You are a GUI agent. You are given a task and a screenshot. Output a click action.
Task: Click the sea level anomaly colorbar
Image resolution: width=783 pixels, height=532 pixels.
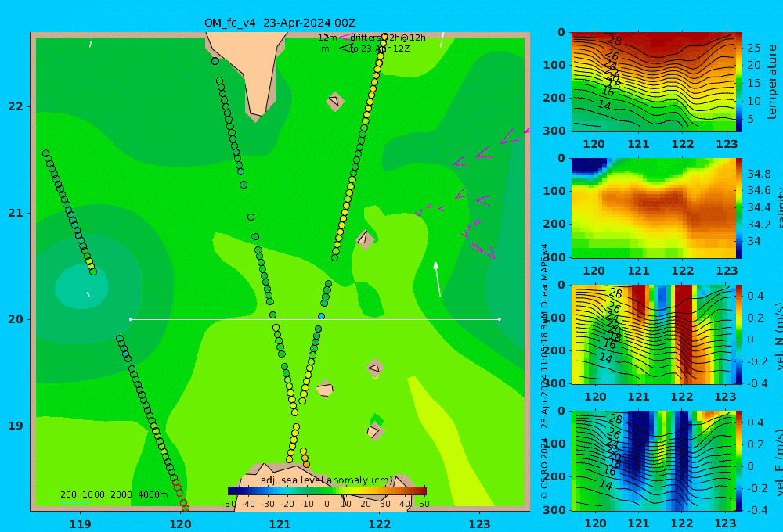click(x=327, y=491)
